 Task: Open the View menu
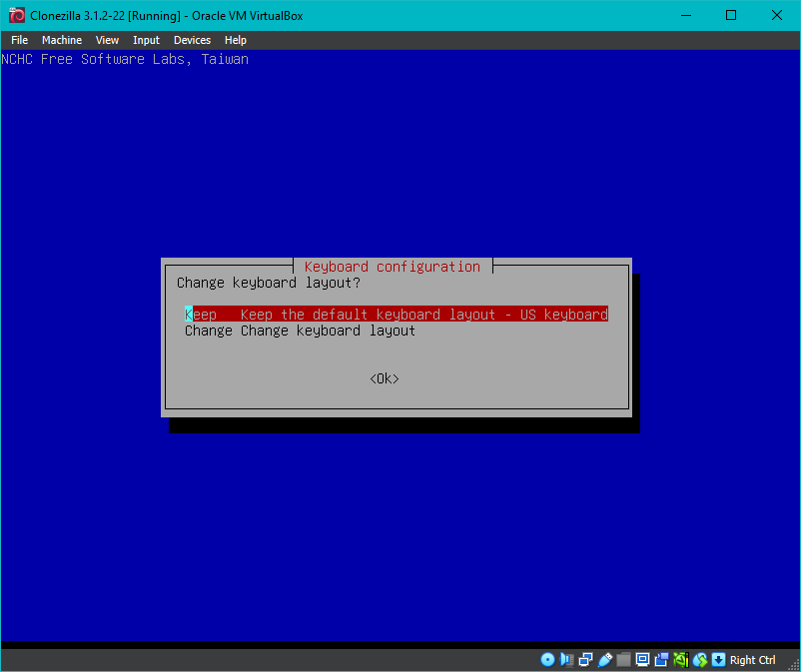tap(107, 40)
